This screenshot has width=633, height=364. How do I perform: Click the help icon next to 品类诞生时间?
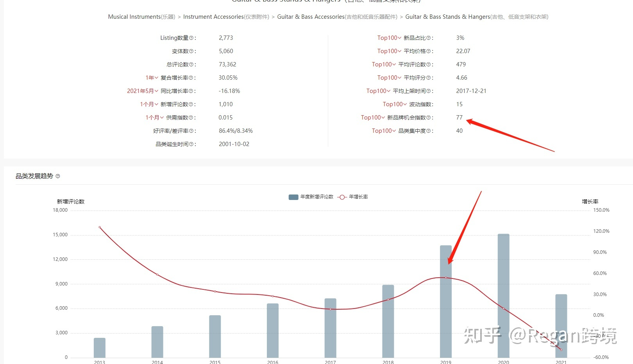190,144
